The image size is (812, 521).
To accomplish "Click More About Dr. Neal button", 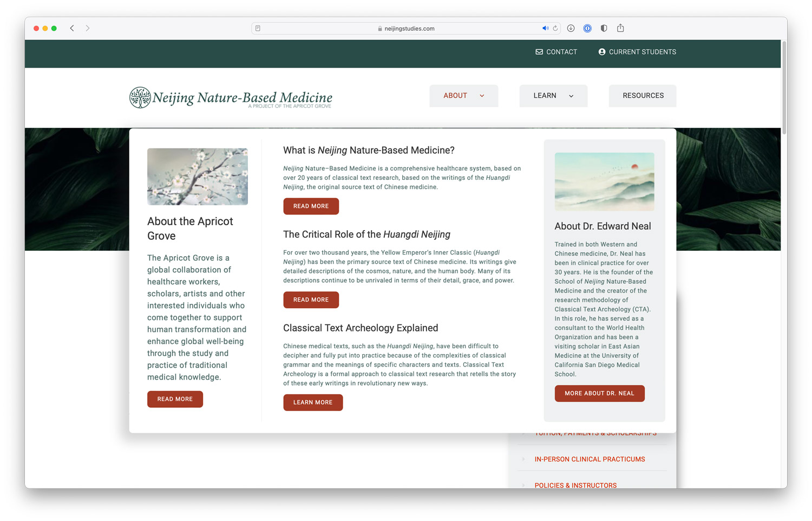I will point(599,394).
